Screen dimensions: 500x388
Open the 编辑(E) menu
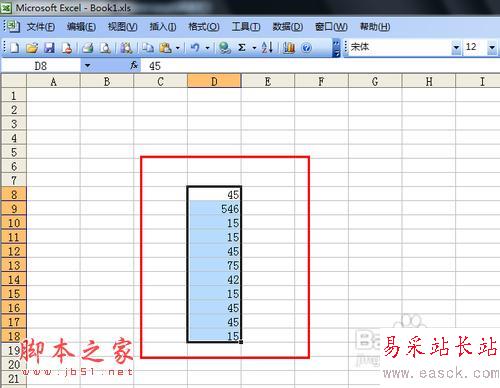pos(81,27)
